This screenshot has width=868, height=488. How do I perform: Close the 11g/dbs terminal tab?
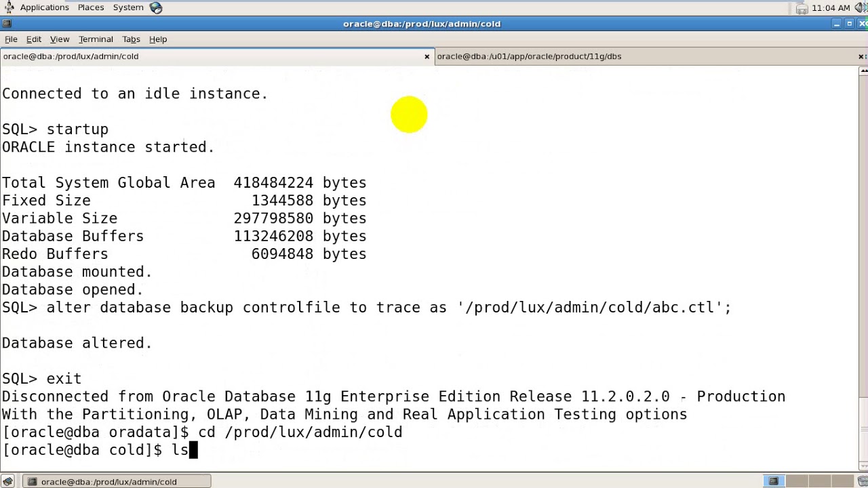(x=861, y=57)
